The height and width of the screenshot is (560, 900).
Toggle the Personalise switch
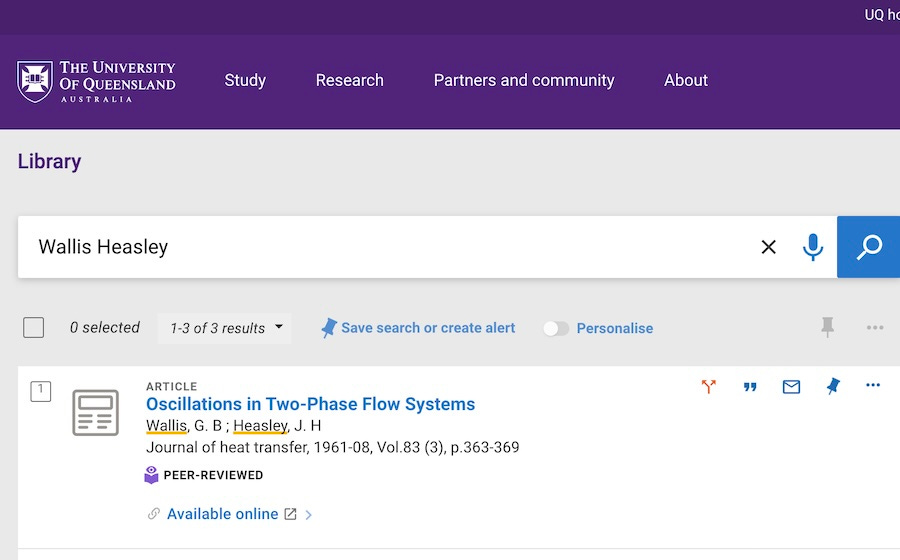(x=556, y=328)
